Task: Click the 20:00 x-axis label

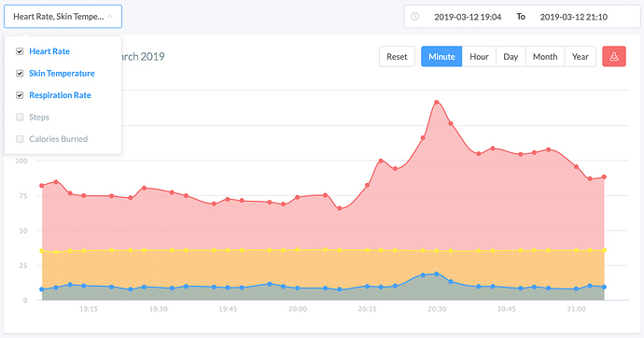Action: pyautogui.click(x=298, y=309)
